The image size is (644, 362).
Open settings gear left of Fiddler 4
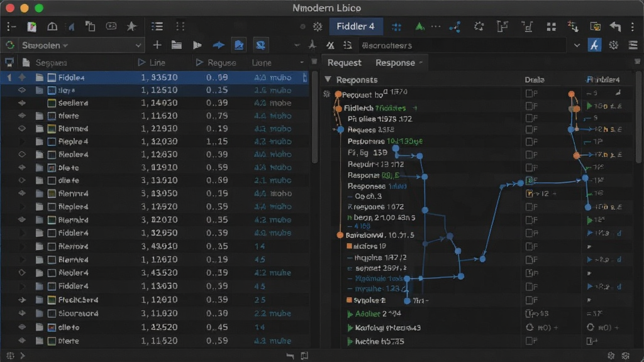[x=318, y=26]
